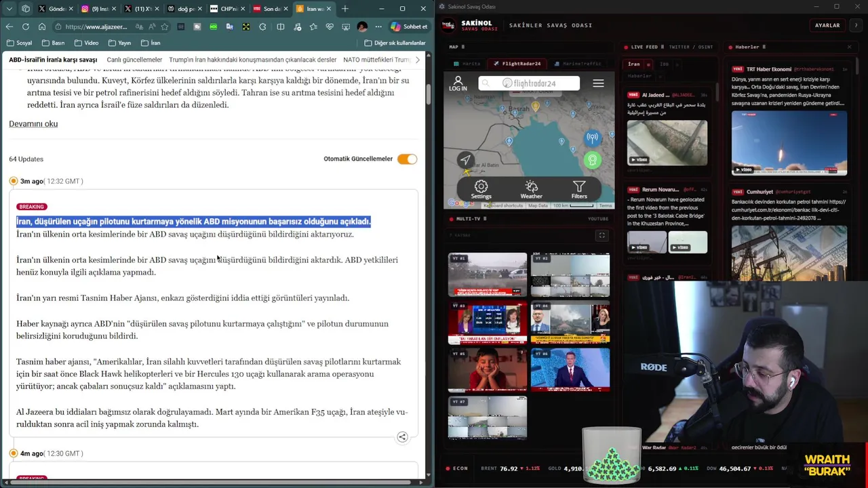Click the blue radar broadcast icon on map
Viewport: 868px width, 488px height.
point(593,138)
